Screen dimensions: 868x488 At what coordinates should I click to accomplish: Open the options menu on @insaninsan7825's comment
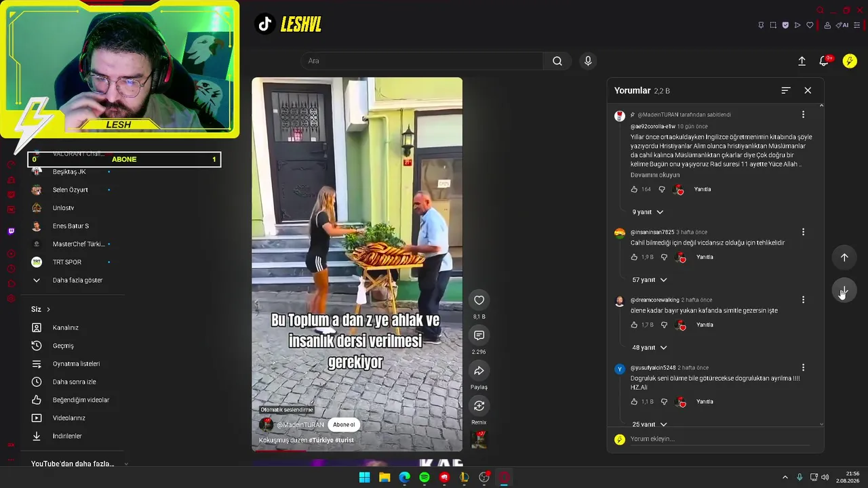tap(803, 232)
